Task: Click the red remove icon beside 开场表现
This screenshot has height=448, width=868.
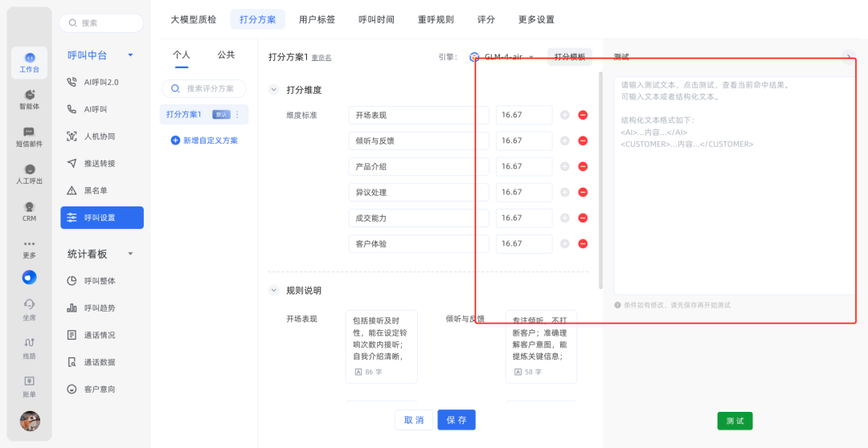Action: click(x=583, y=116)
